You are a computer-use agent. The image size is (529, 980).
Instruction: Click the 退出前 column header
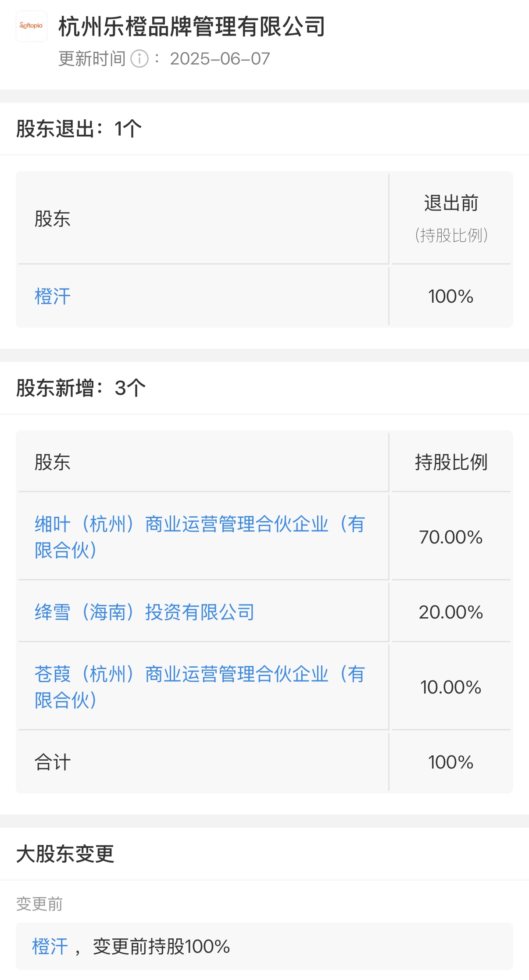(451, 204)
